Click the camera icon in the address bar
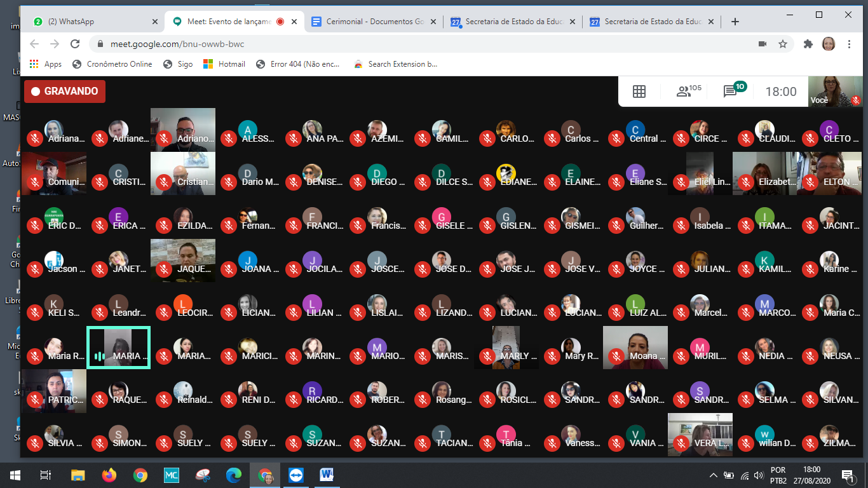 coord(763,44)
